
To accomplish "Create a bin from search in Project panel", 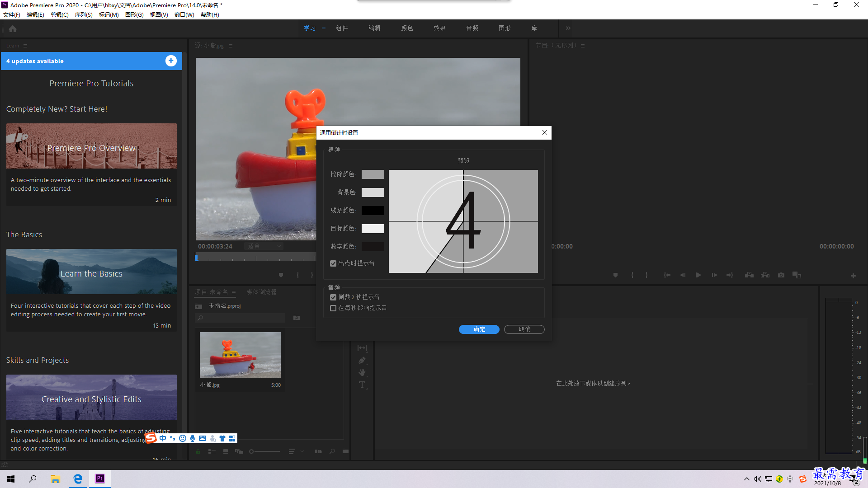I will tap(297, 318).
